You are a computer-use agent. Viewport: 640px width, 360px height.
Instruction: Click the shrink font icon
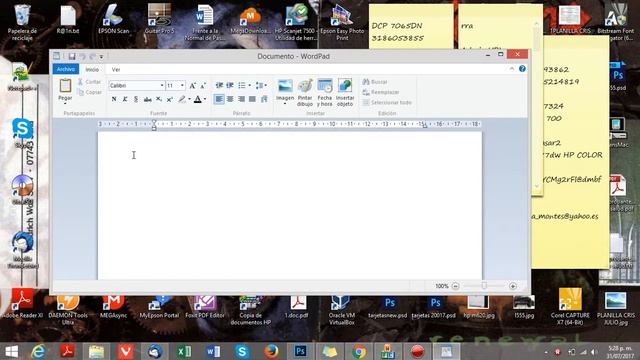click(x=203, y=86)
